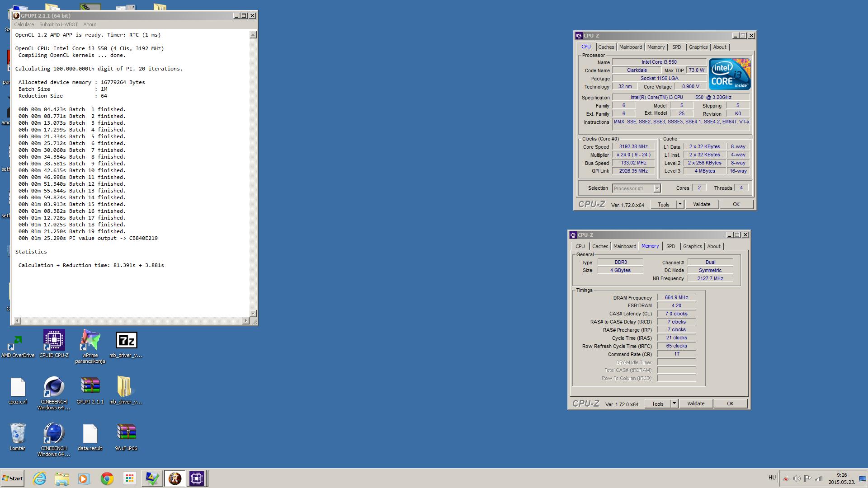
Task: Click OK in lower CPU-Z window
Action: click(730, 404)
